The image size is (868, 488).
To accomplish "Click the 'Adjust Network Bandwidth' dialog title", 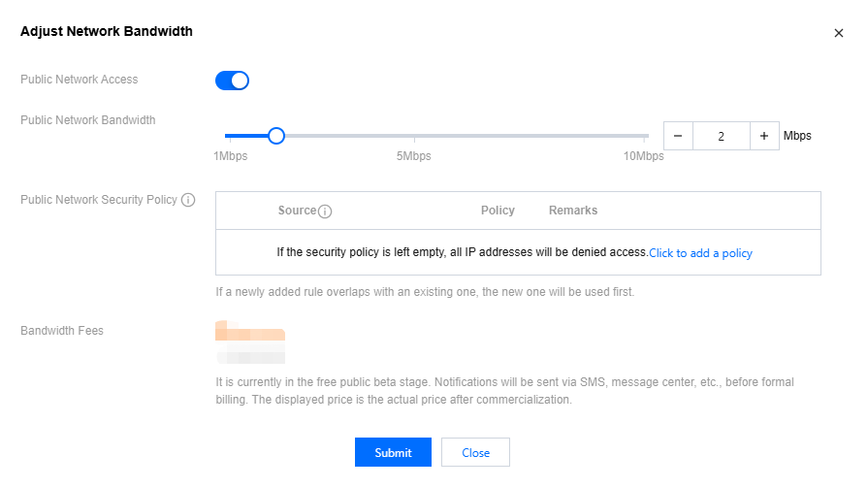I will tap(107, 31).
